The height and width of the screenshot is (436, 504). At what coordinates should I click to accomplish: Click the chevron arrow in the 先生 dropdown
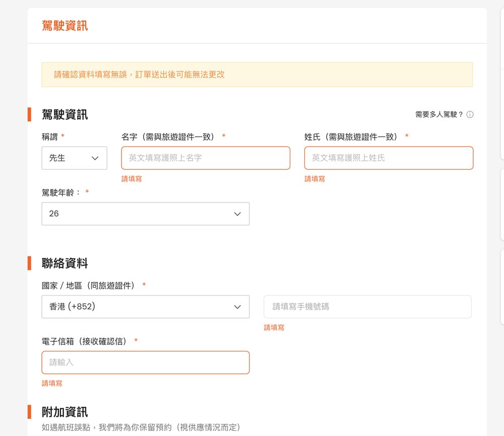95,158
